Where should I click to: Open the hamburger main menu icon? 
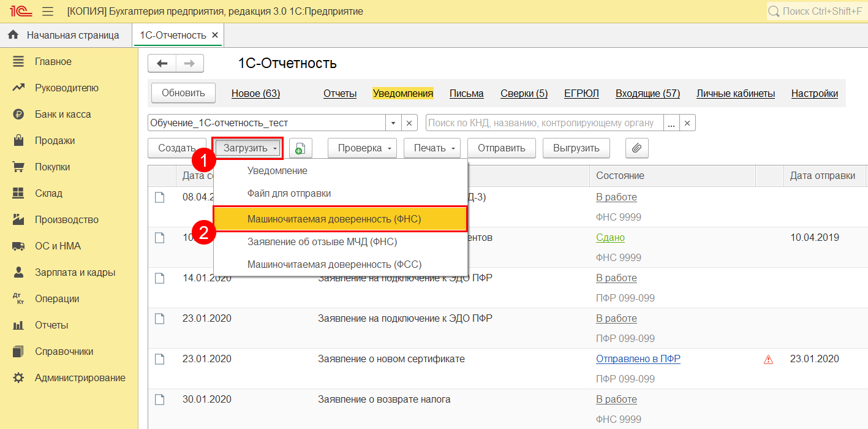[x=48, y=12]
